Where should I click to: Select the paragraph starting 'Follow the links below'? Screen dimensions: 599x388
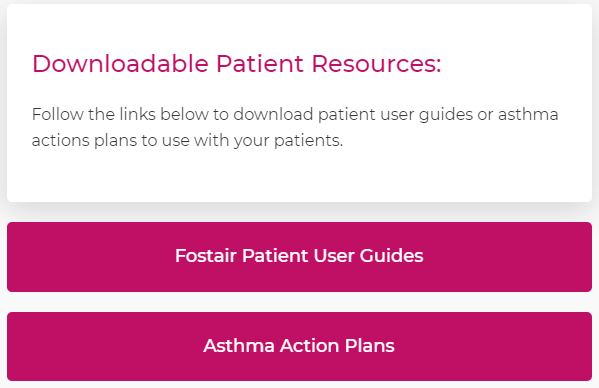coord(295,127)
